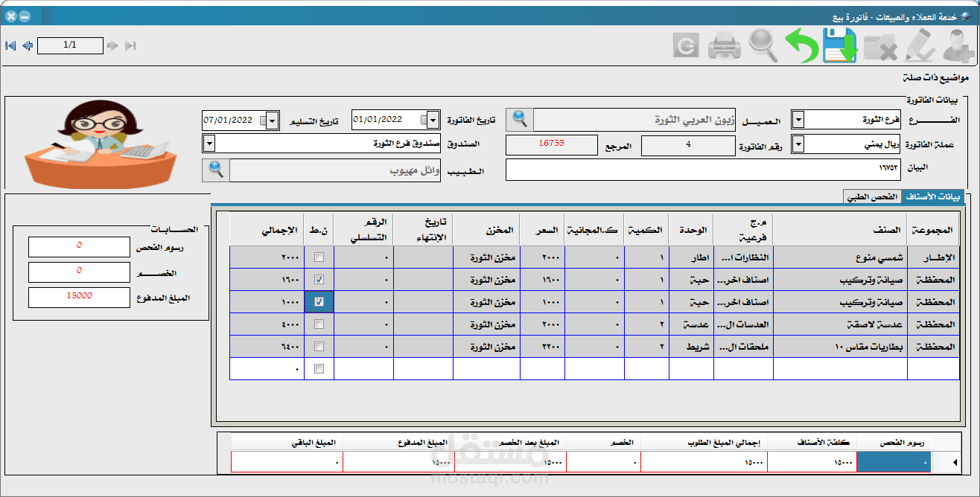Select the بطاريات مقاس ١٠ item cell

840,347
